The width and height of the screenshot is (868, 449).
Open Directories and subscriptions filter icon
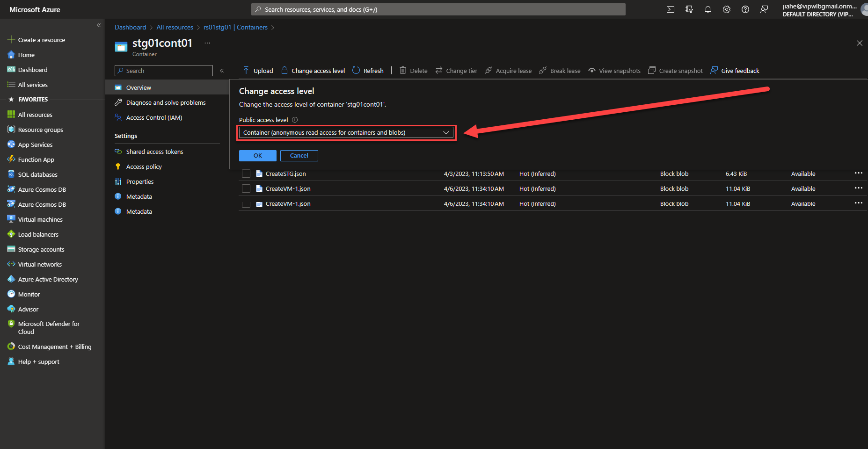coord(689,9)
